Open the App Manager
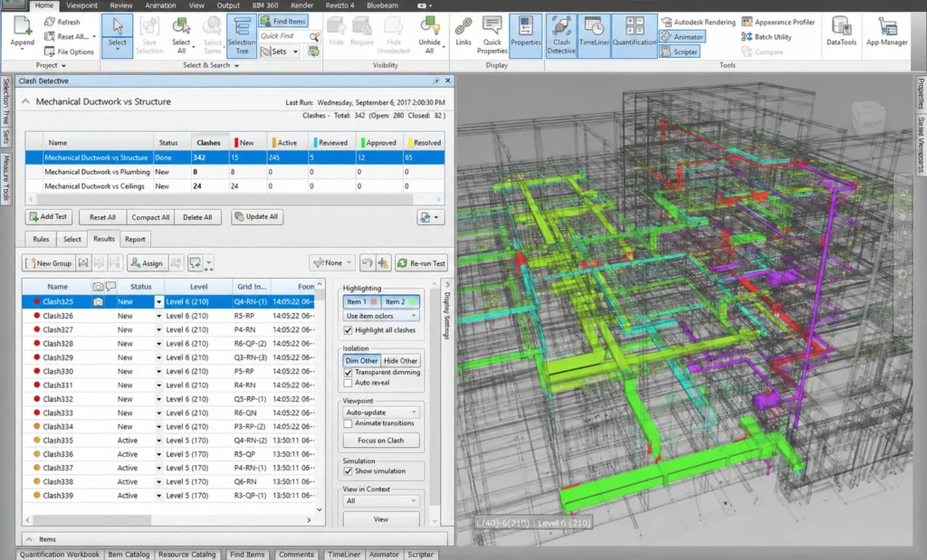 click(886, 32)
